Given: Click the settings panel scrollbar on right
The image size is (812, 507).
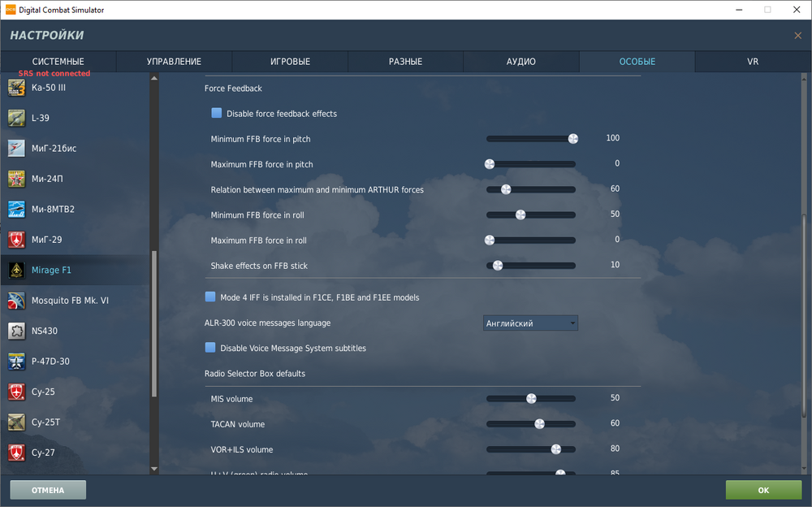Looking at the screenshot, I should pyautogui.click(x=804, y=315).
